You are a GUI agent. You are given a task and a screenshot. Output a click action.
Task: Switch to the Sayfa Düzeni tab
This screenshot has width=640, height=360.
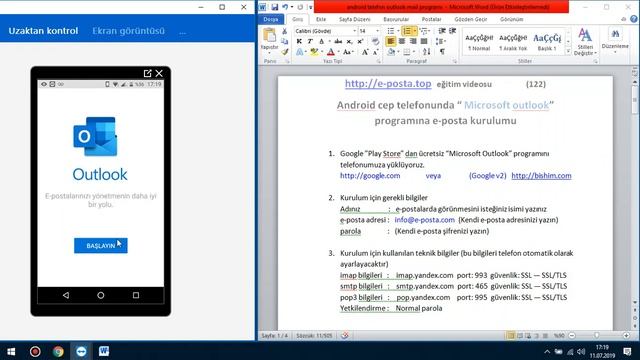(355, 19)
